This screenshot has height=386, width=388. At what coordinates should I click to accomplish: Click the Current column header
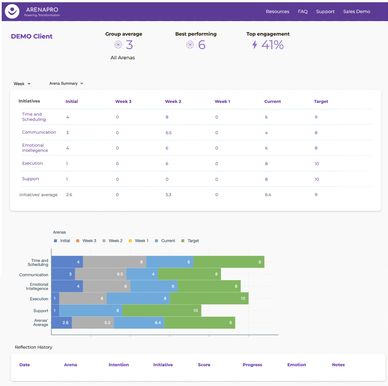pyautogui.click(x=273, y=101)
